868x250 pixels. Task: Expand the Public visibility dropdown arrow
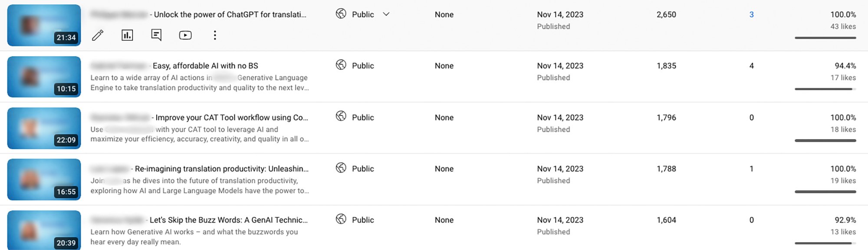coord(386,14)
